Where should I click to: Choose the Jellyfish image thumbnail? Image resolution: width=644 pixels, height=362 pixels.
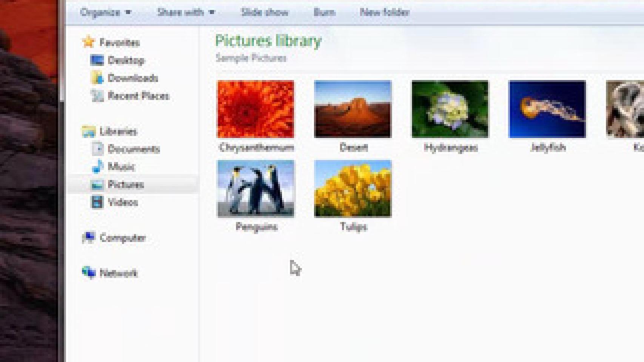tap(547, 109)
